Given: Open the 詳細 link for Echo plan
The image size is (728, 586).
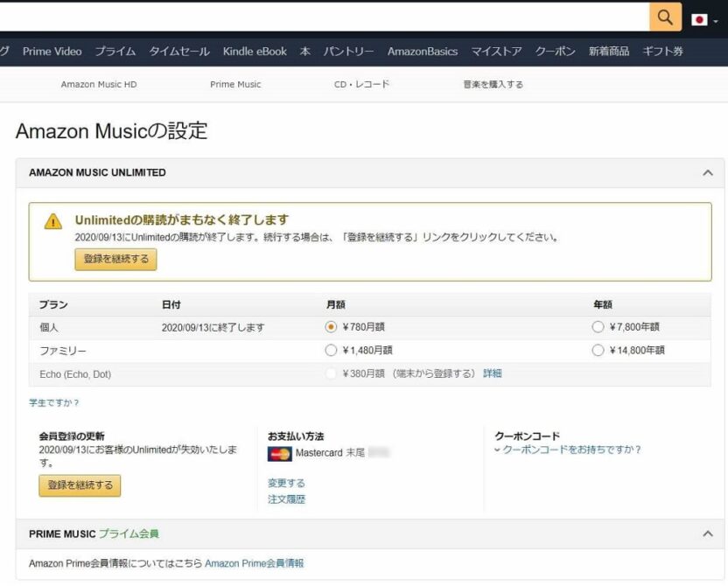Looking at the screenshot, I should [492, 373].
